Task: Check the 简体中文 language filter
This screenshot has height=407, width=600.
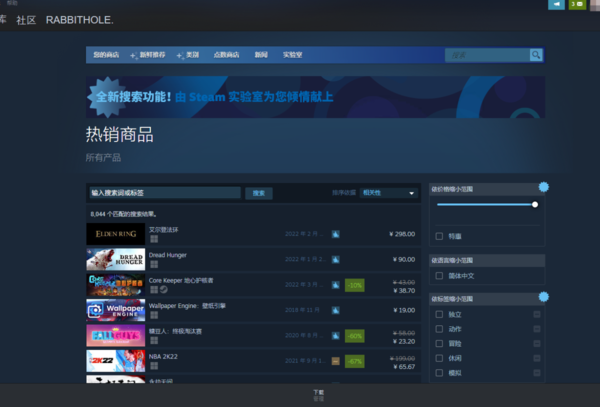Action: [x=439, y=273]
